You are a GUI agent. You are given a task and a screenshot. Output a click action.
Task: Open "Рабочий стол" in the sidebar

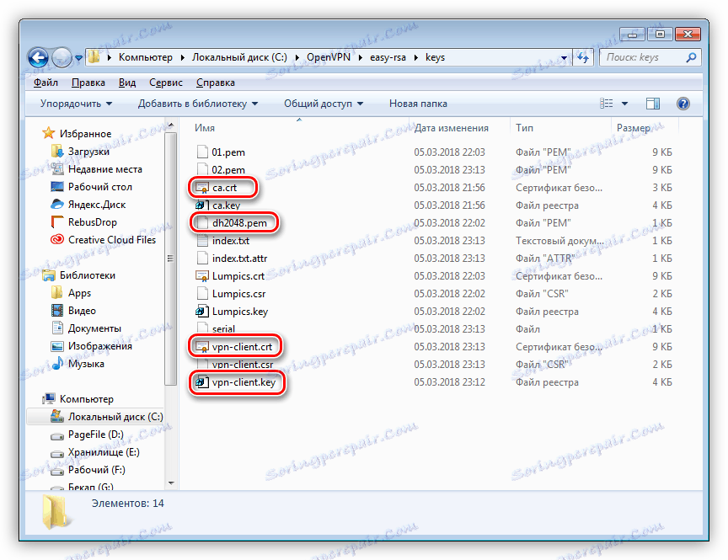click(99, 187)
